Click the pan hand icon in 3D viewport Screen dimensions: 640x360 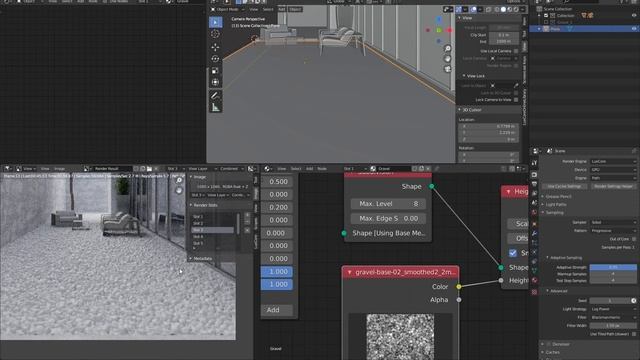[448, 59]
